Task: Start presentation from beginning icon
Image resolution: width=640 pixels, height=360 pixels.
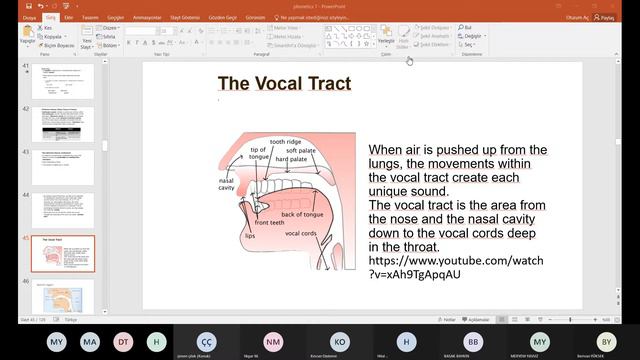Action: pyautogui.click(x=66, y=6)
